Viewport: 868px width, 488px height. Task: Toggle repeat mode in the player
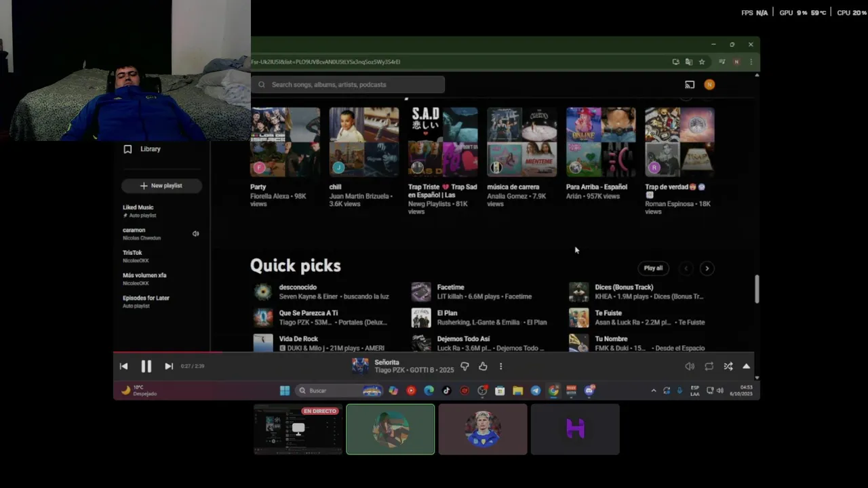click(709, 366)
